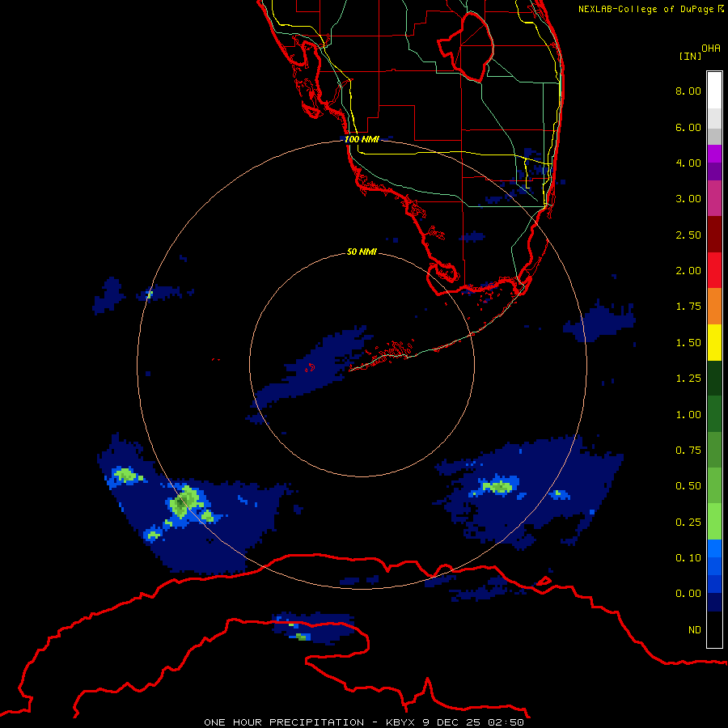Screen dimensions: 728x728
Task: Click the 6.00 scale value
Action: tap(688, 127)
